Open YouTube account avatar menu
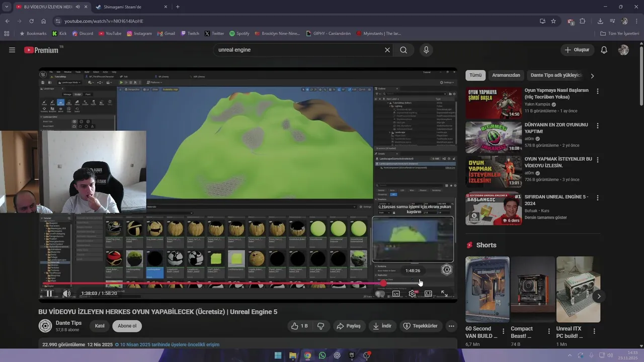This screenshot has height=362, width=644. (623, 50)
